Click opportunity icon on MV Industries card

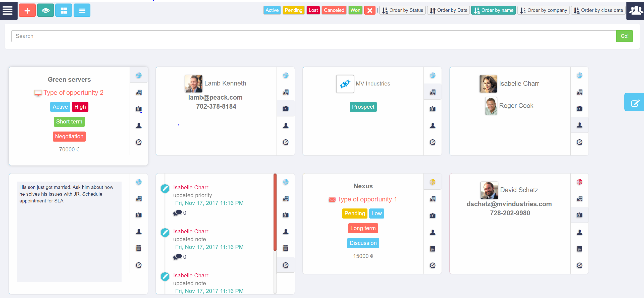(x=433, y=75)
